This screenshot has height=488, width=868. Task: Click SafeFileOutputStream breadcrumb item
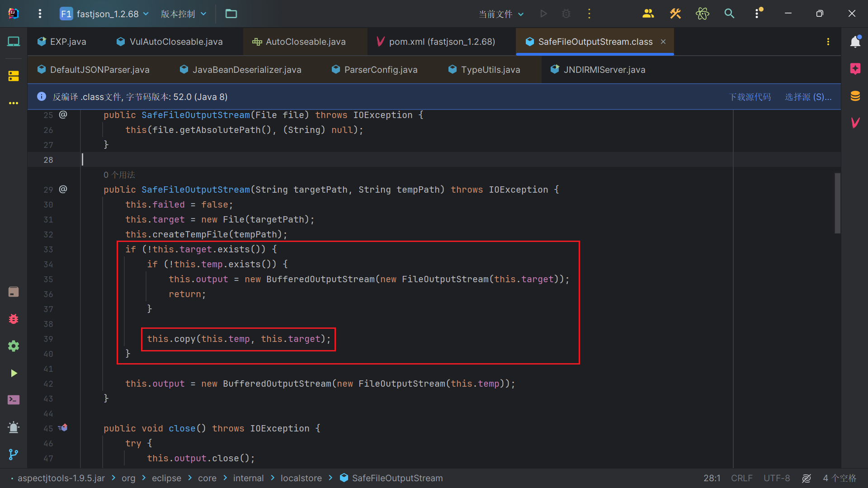point(391,478)
